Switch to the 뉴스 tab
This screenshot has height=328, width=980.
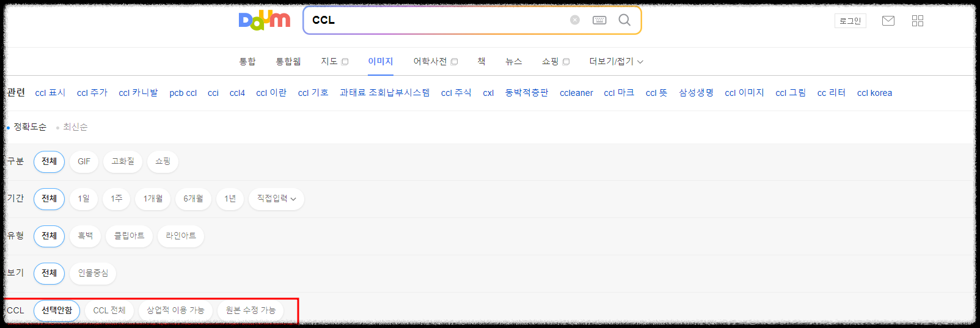(514, 61)
